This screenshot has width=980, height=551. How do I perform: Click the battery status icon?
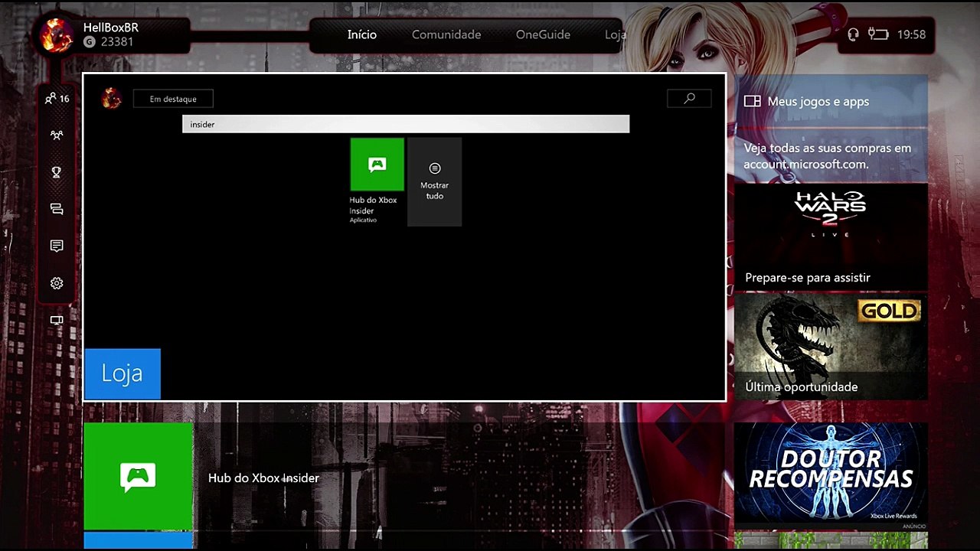877,34
